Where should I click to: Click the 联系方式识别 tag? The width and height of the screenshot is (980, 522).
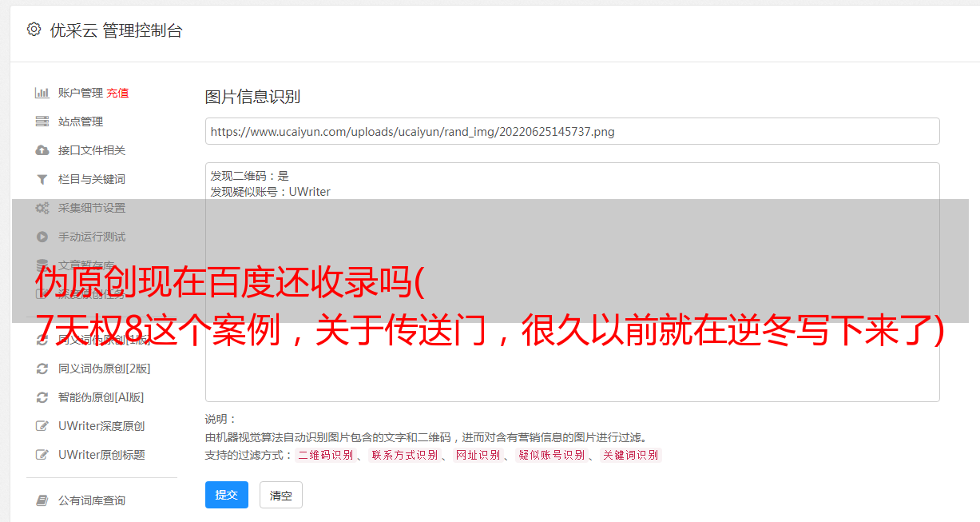point(404,455)
